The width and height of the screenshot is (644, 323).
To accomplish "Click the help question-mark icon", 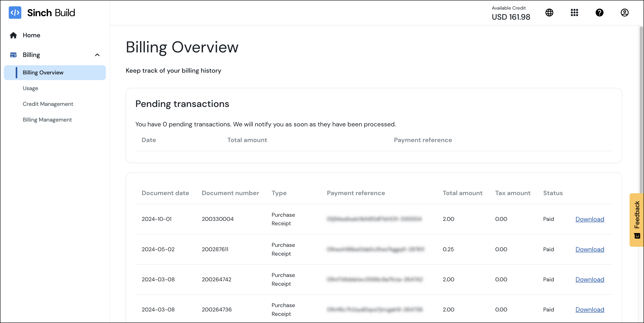I will pos(599,12).
